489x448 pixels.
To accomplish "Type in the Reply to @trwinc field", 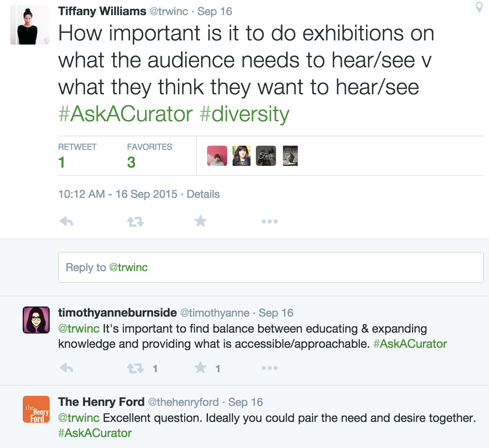I will pyautogui.click(x=271, y=267).
